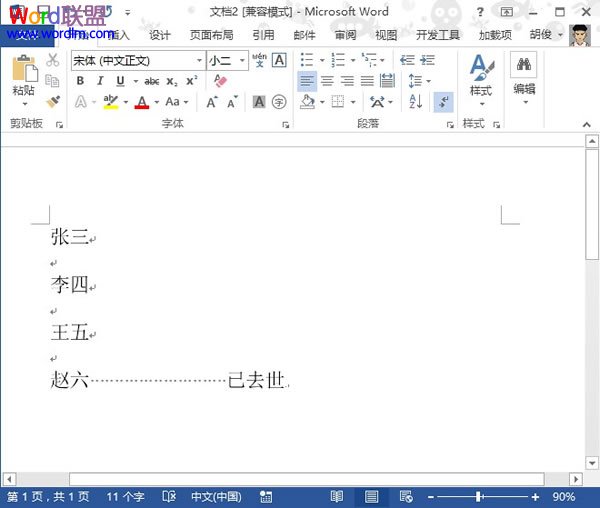600x508 pixels.
Task: Toggle bold formatting
Action: click(80, 81)
